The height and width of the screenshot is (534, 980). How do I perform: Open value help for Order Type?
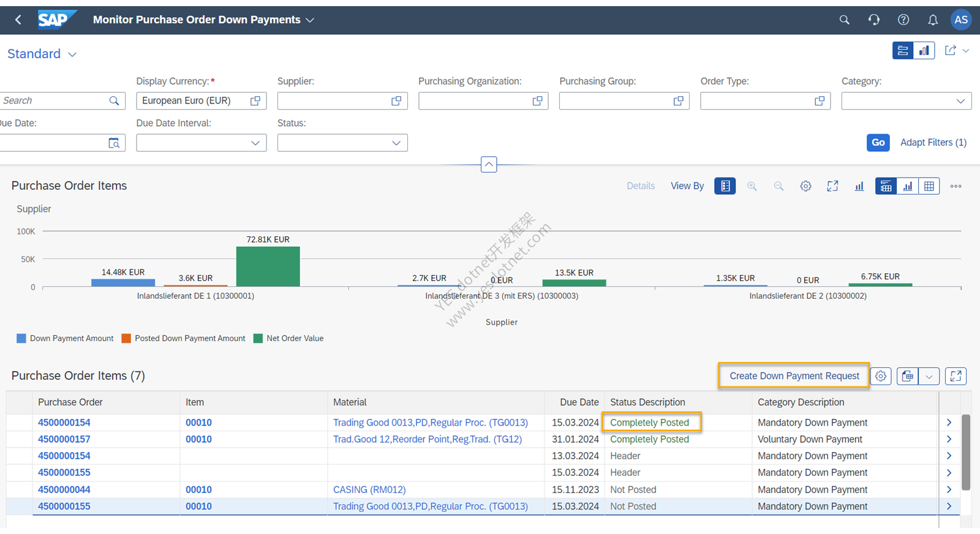click(820, 100)
